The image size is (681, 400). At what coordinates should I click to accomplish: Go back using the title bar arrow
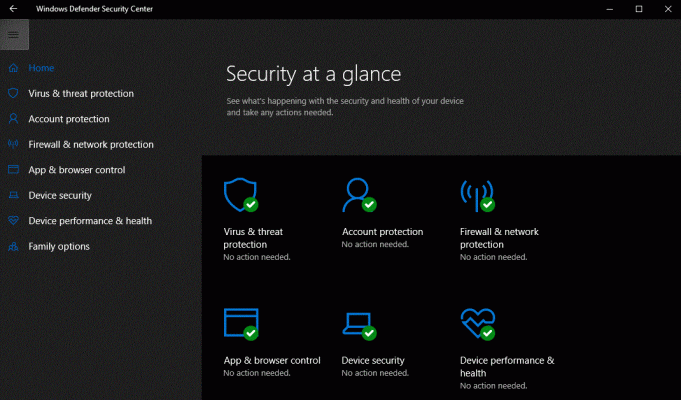pos(13,9)
